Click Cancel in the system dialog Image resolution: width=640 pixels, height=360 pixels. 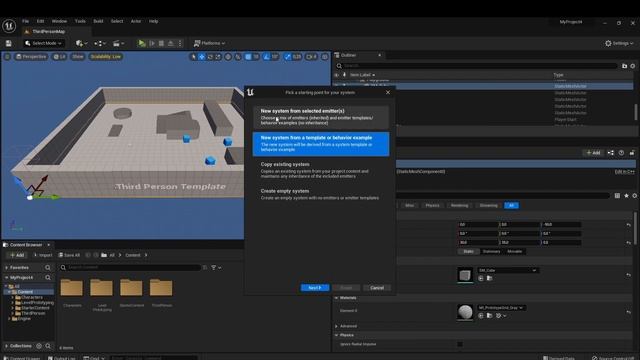coord(377,288)
